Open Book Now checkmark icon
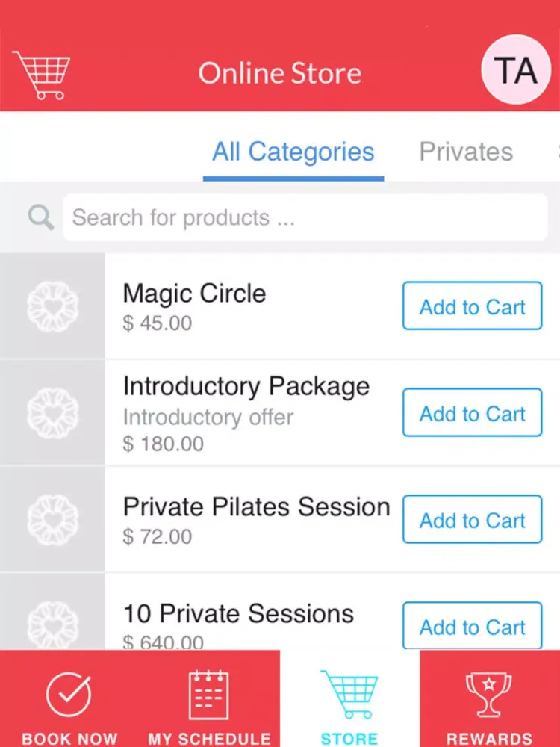Image resolution: width=560 pixels, height=747 pixels. [69, 695]
